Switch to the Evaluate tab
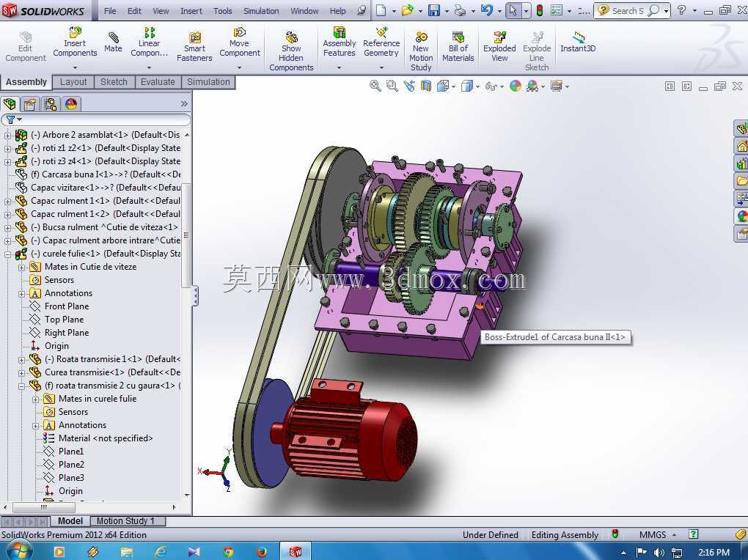The width and height of the screenshot is (748, 560). (x=158, y=82)
